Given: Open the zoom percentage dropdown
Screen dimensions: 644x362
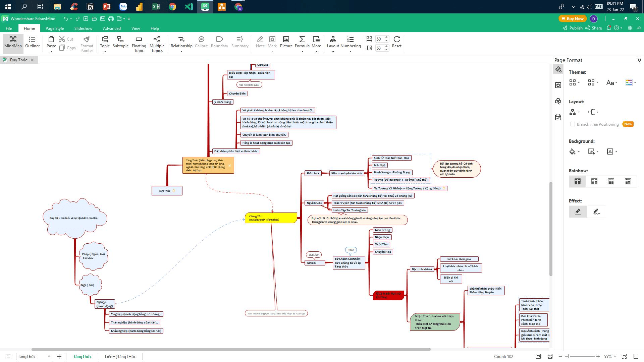Looking at the screenshot, I should (x=615, y=356).
